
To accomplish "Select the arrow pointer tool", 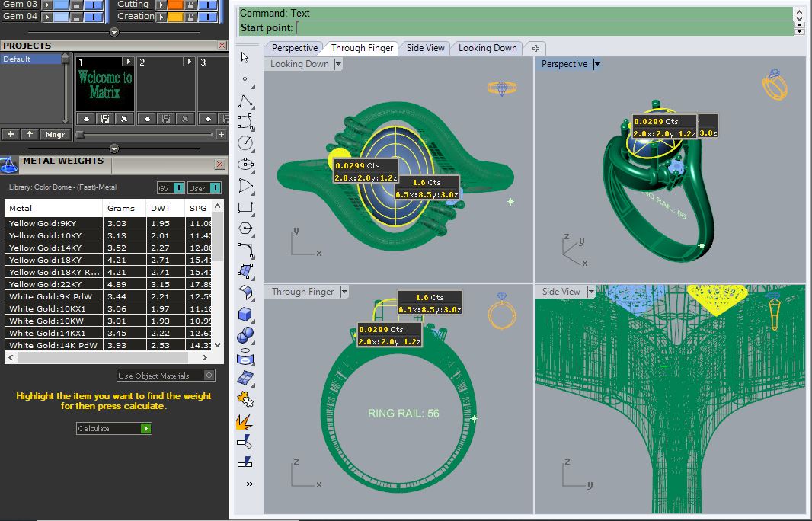I will coord(245,58).
